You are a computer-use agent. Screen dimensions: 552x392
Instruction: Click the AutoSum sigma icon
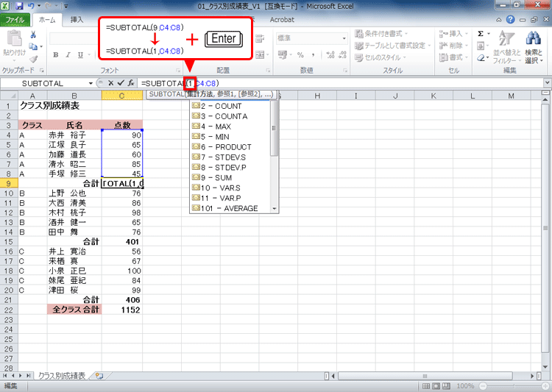[x=481, y=34]
